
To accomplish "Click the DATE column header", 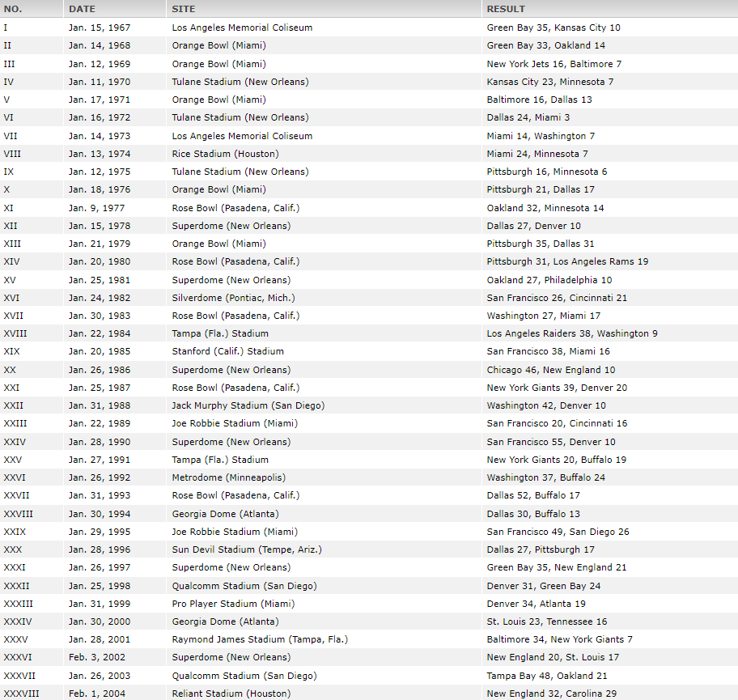I will tap(82, 9).
